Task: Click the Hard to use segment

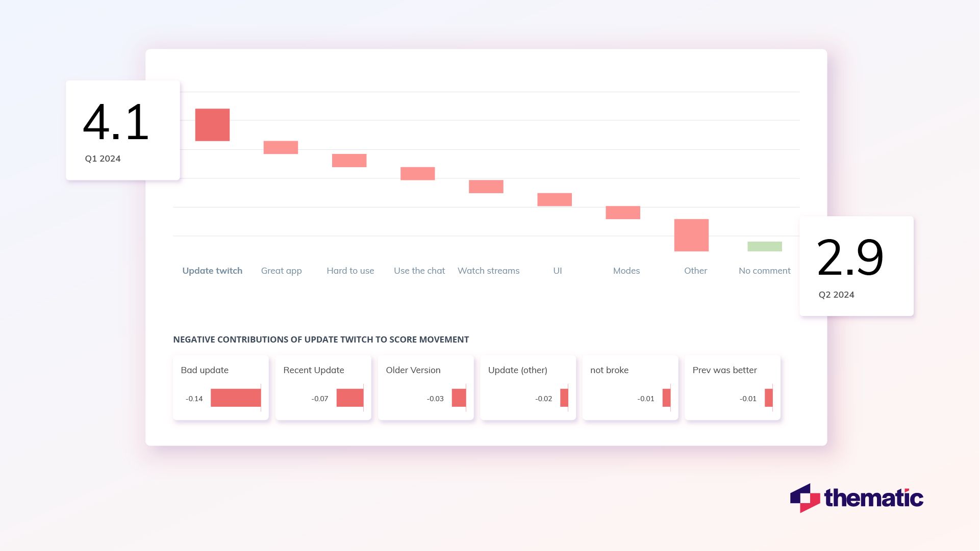Action: [x=348, y=160]
